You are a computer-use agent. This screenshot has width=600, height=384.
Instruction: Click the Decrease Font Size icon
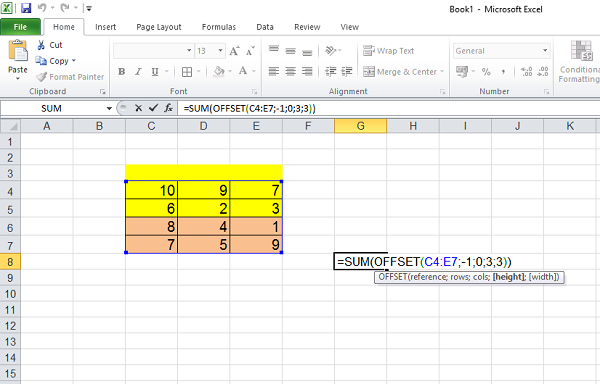[x=250, y=51]
